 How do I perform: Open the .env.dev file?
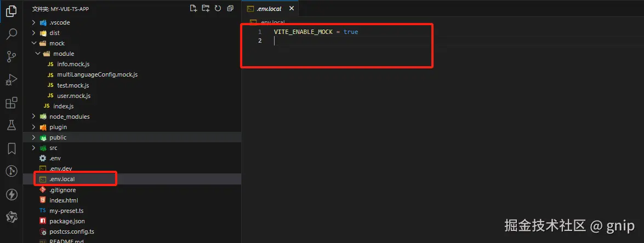click(x=132, y=169)
